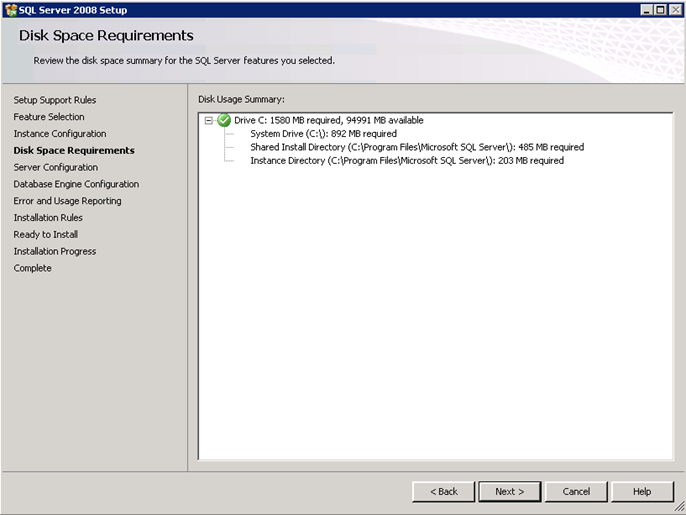Open the Ready to Install step
Screen dimensions: 686x515
pos(46,235)
